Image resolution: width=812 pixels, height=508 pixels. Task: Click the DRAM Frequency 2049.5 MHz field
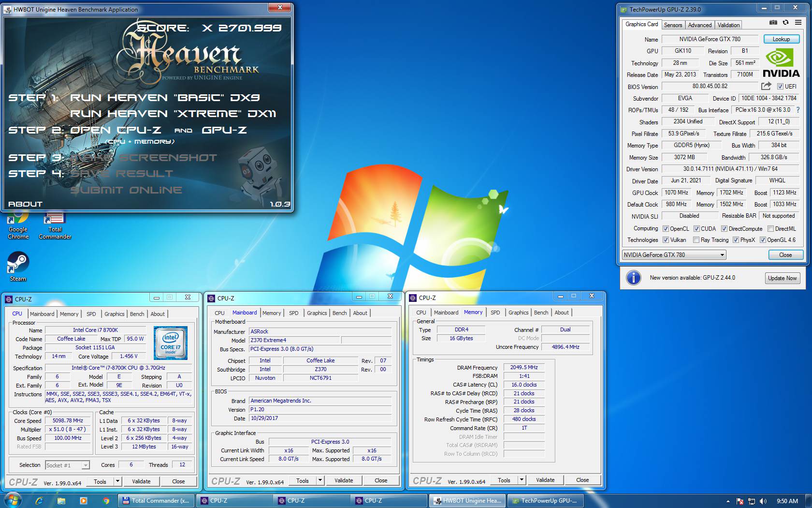(x=524, y=367)
